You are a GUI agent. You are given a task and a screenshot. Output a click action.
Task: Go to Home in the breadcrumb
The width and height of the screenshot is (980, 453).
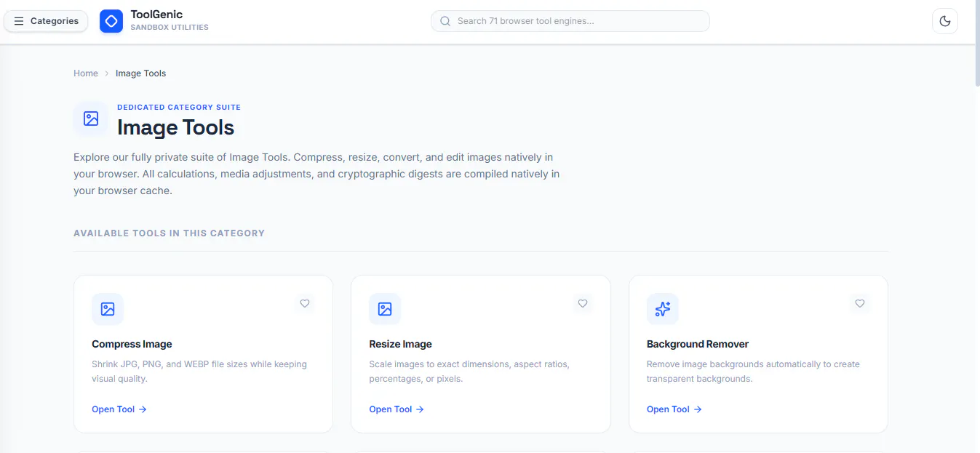pyautogui.click(x=86, y=73)
